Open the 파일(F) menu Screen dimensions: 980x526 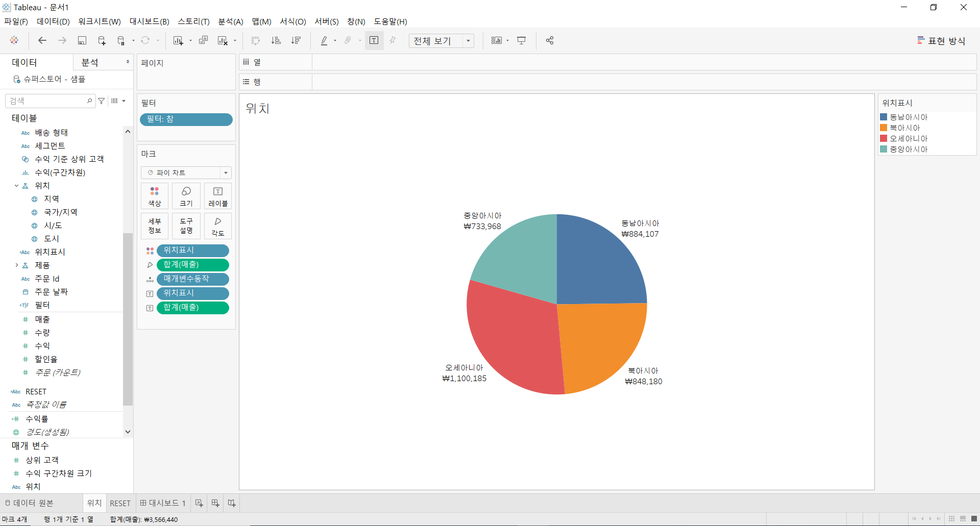[x=16, y=21]
